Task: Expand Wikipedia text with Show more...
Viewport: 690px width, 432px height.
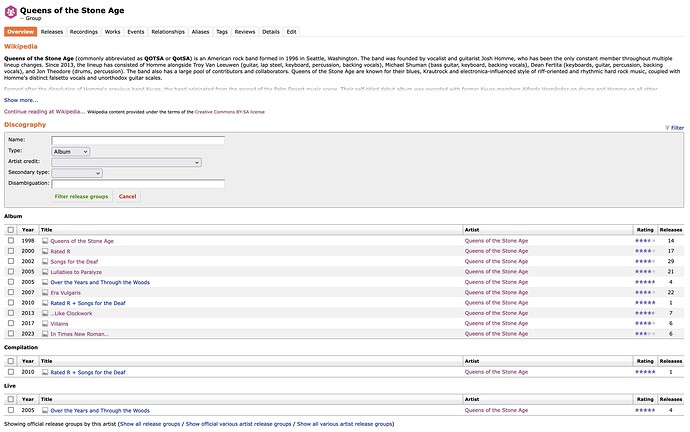Action: click(x=21, y=100)
